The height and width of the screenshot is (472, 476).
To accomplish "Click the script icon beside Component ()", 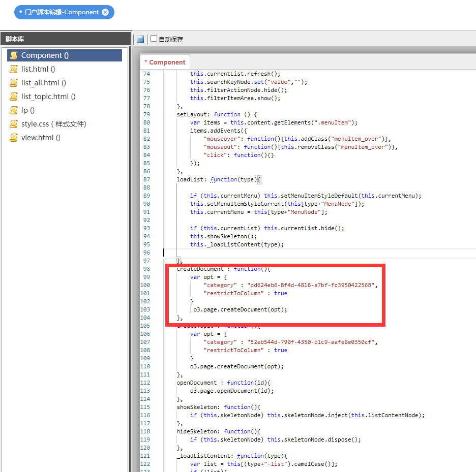I will click(14, 55).
